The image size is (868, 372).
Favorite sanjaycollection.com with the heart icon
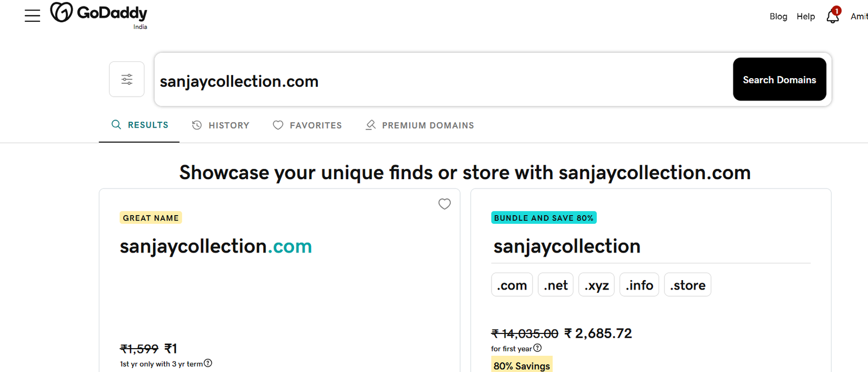[444, 204]
